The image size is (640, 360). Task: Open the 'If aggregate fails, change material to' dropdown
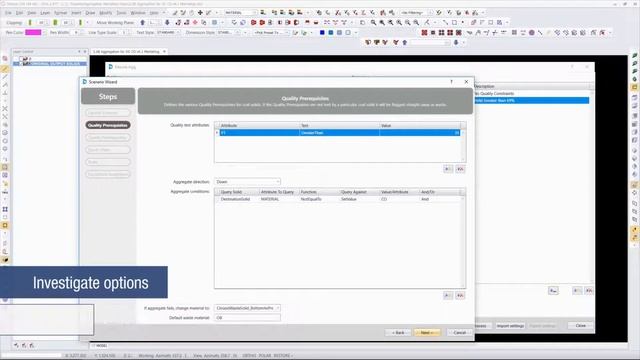click(247, 308)
